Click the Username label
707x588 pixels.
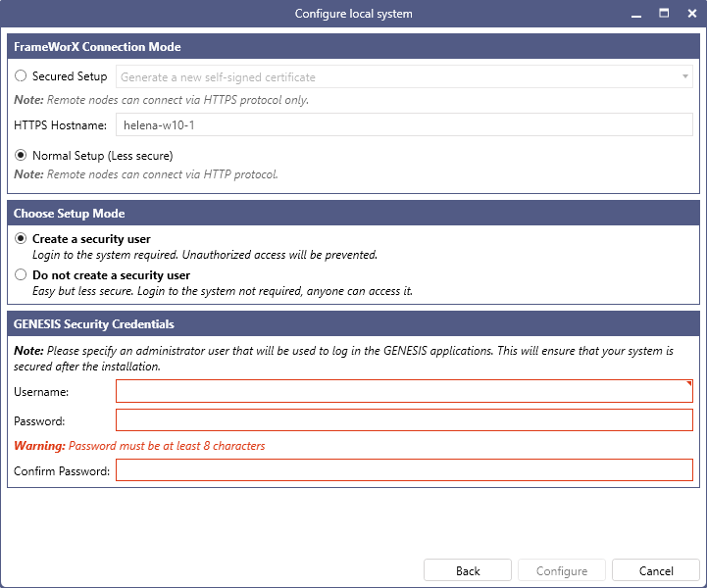[x=41, y=392]
